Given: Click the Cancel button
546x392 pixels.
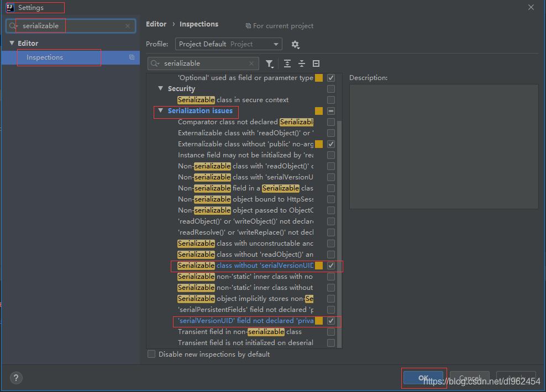Looking at the screenshot, I should click(x=469, y=378).
